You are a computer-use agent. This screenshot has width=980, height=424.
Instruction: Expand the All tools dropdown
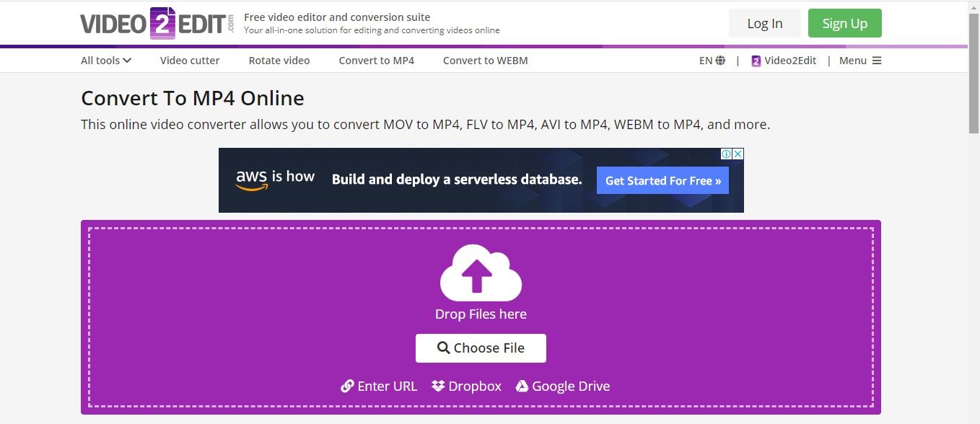(106, 61)
